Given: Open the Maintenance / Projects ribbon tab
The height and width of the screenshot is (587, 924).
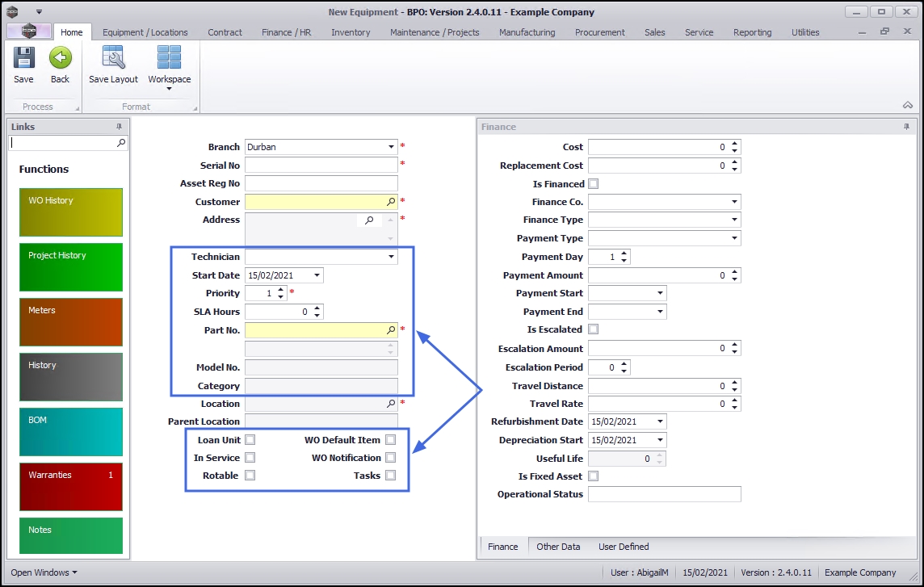Looking at the screenshot, I should click(x=435, y=32).
